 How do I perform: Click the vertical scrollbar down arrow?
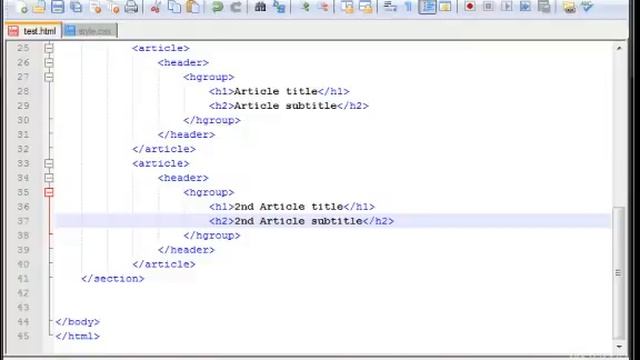[x=619, y=347]
